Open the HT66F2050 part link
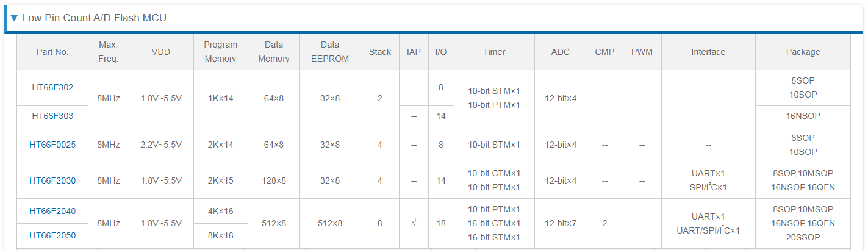 pyautogui.click(x=52, y=235)
